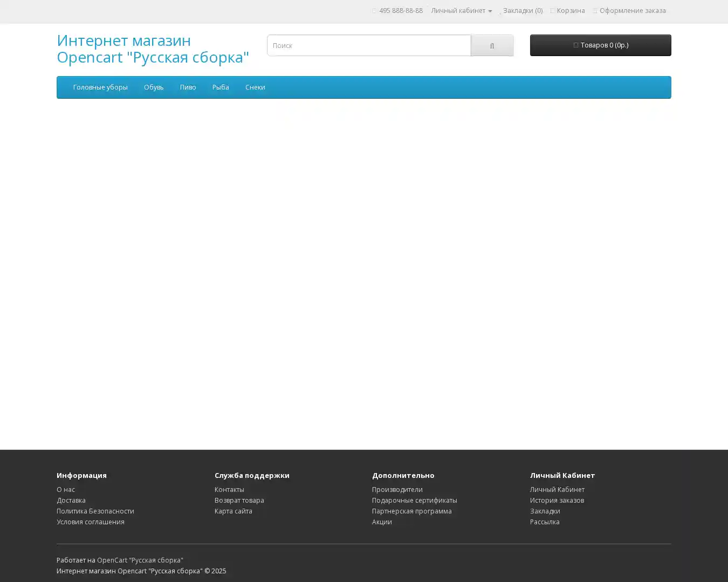
Task: Open Закладки (0) wishlist link
Action: click(x=522, y=11)
